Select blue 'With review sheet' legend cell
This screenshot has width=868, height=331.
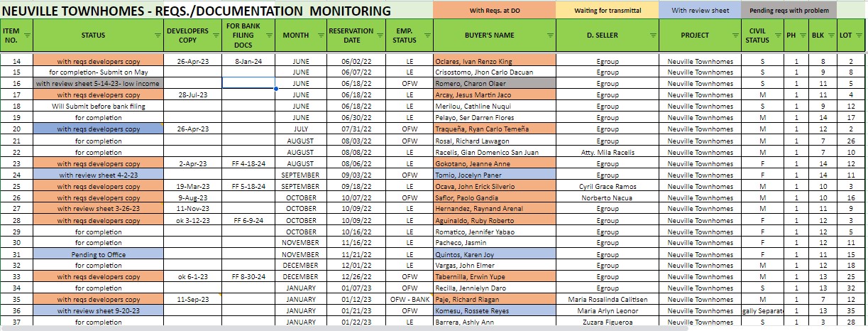point(699,11)
